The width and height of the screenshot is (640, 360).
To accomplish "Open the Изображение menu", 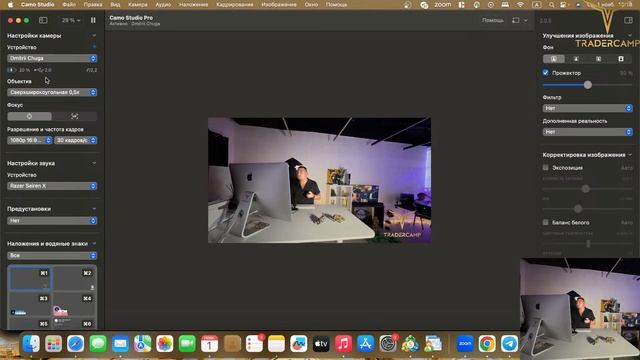I will [279, 4].
